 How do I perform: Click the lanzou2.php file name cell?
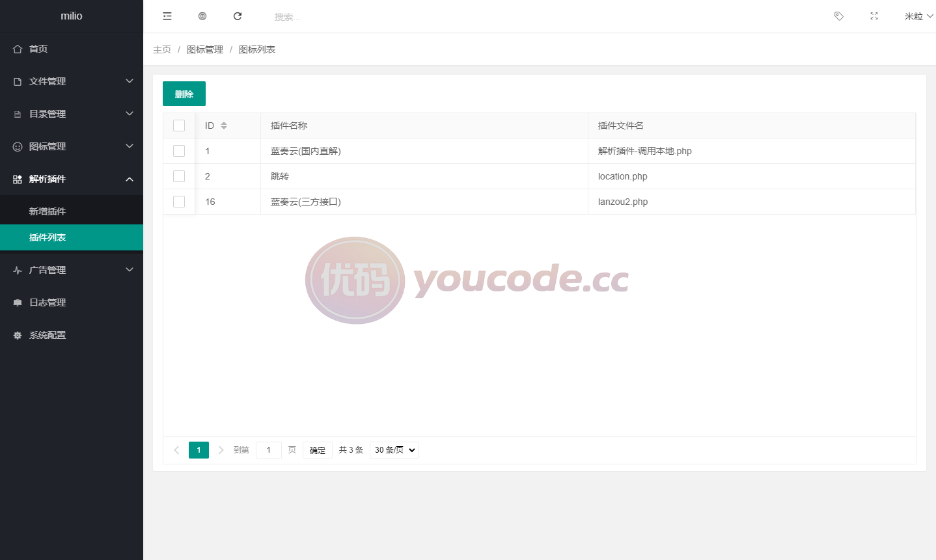click(752, 202)
